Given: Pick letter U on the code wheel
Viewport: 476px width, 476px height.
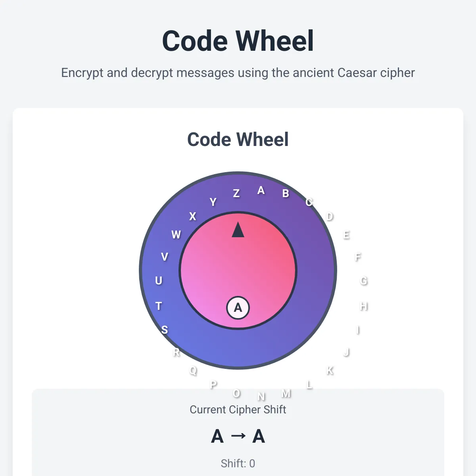Looking at the screenshot, I should 159,281.
